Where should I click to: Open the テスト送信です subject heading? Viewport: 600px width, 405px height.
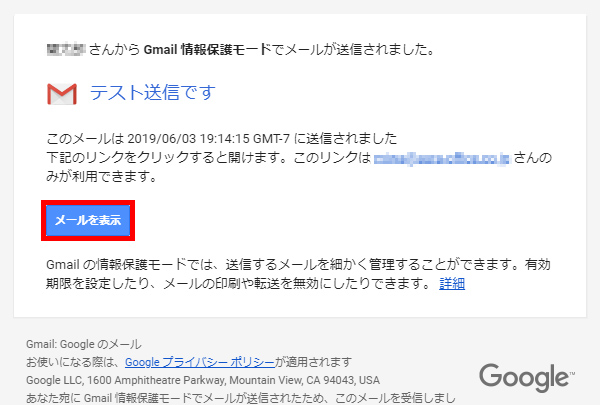(153, 93)
